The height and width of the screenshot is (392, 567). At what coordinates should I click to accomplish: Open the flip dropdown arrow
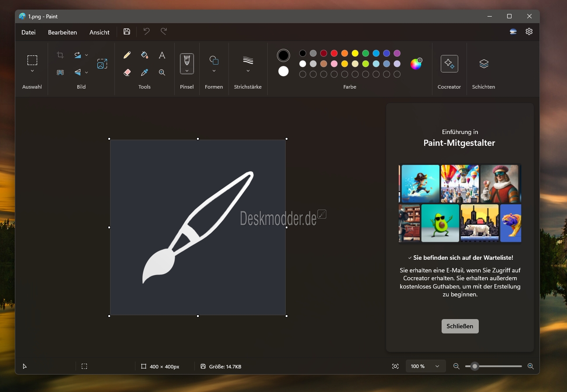86,72
